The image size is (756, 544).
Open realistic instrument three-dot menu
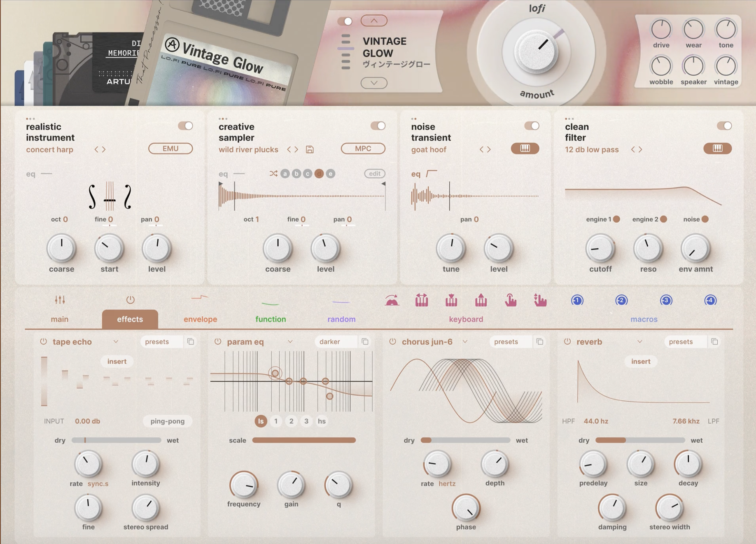[x=30, y=119]
